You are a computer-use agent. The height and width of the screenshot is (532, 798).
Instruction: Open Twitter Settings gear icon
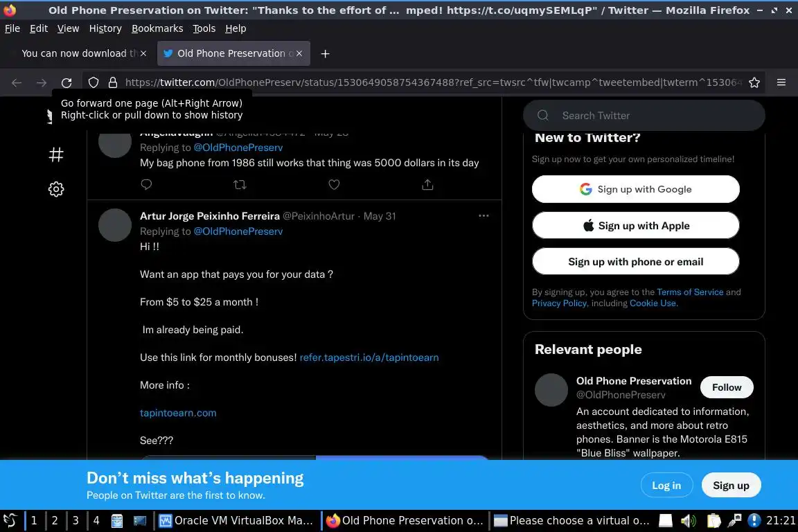coord(56,189)
